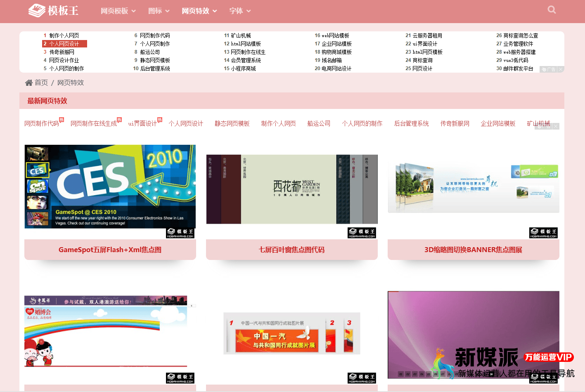Click the 万能运营VIP red badge

[x=548, y=357]
